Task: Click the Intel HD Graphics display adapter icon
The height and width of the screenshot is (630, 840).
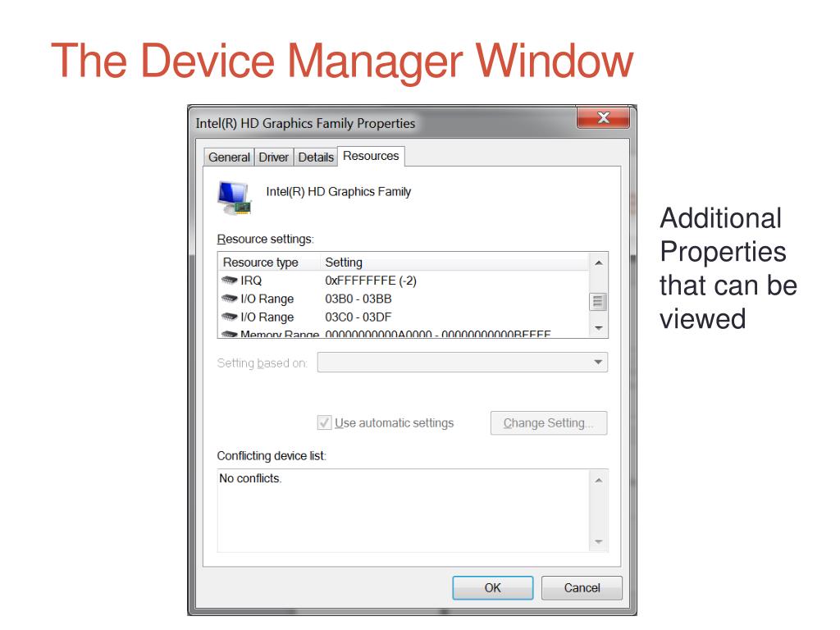Action: 235,199
